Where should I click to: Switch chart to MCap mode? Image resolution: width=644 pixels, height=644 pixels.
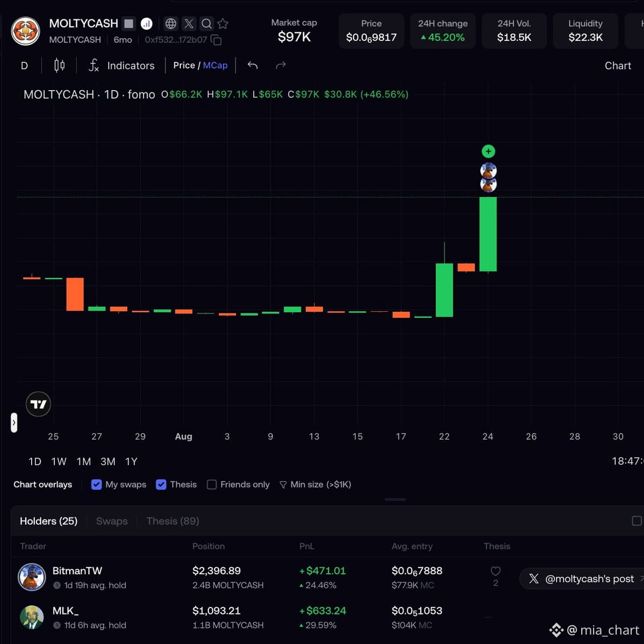tap(215, 65)
